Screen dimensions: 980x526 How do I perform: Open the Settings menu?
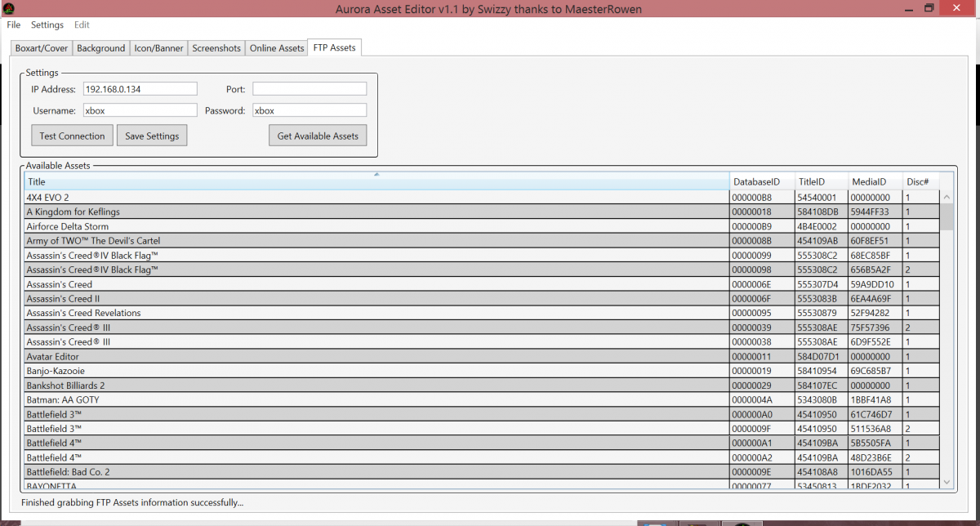pyautogui.click(x=47, y=25)
